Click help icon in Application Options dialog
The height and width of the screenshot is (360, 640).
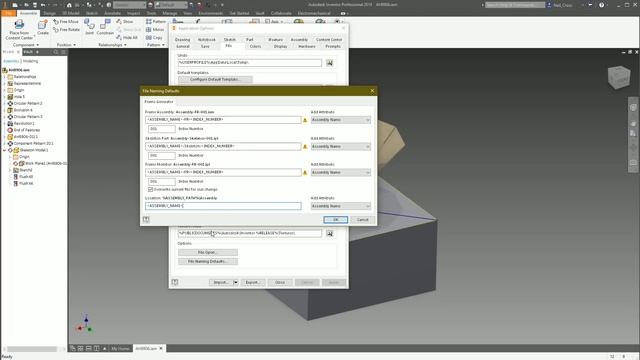[175, 282]
